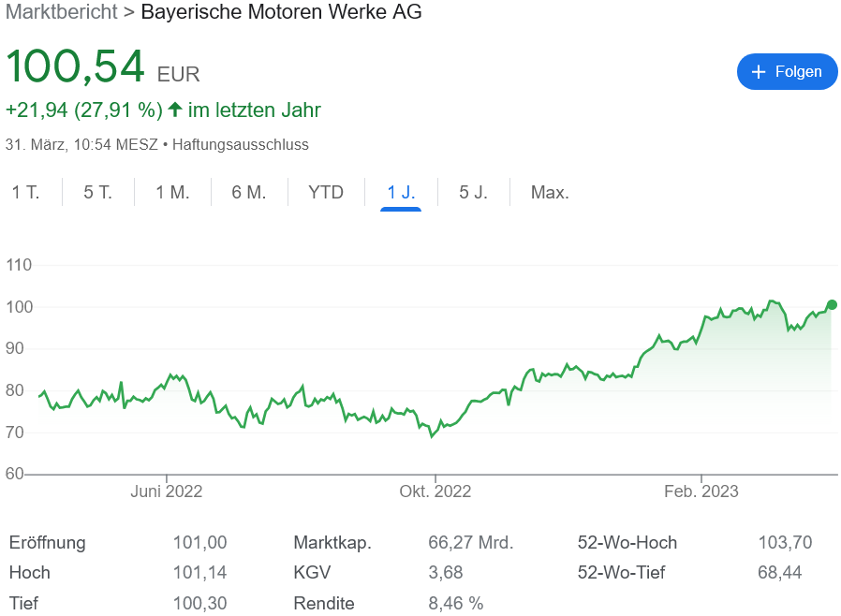Click the 52-Wo-Hoch value 103,70
The image size is (841, 616).
click(x=784, y=543)
